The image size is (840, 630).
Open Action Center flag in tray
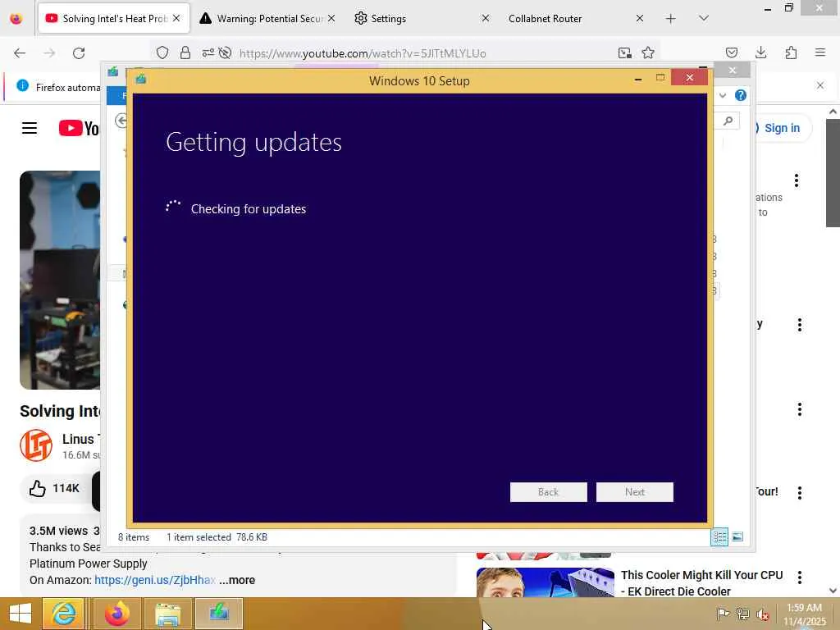[x=723, y=614]
